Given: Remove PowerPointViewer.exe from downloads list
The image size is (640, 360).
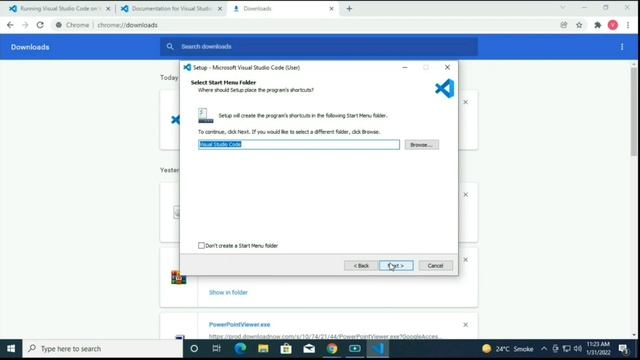Looking at the screenshot, I should point(466,325).
